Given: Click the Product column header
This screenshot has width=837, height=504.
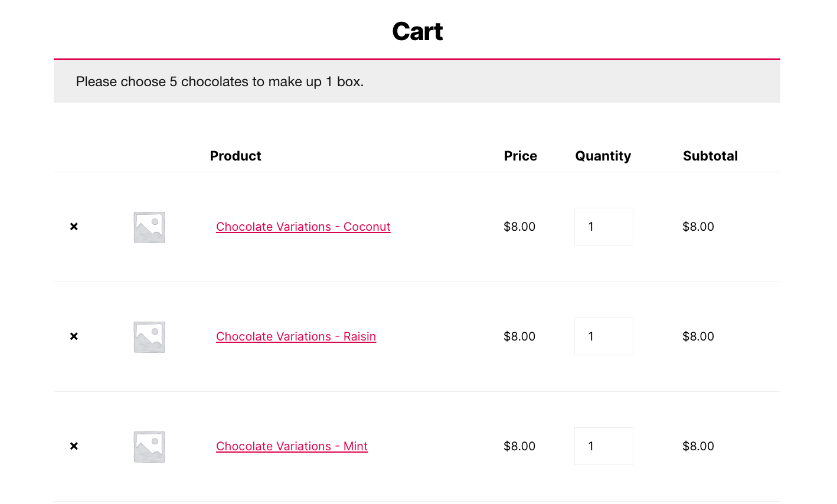Looking at the screenshot, I should click(236, 156).
